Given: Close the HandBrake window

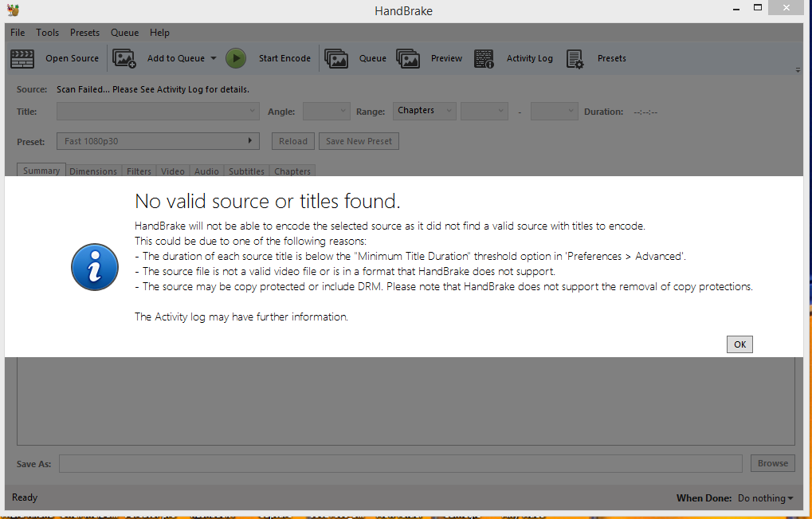Looking at the screenshot, I should click(787, 7).
